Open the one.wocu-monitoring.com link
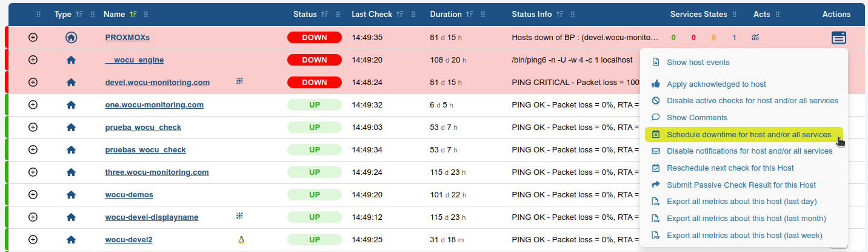868x252 pixels. [155, 105]
